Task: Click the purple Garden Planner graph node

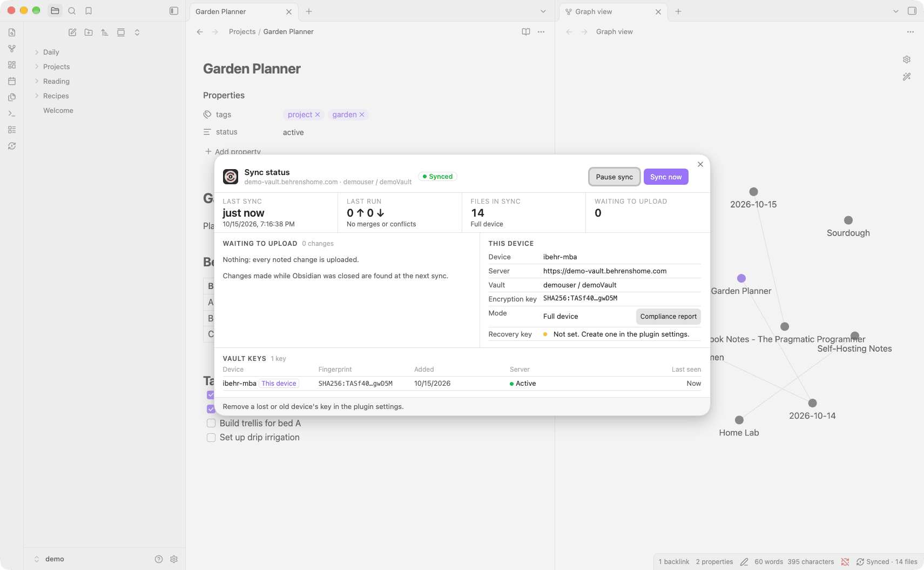Action: pos(741,278)
